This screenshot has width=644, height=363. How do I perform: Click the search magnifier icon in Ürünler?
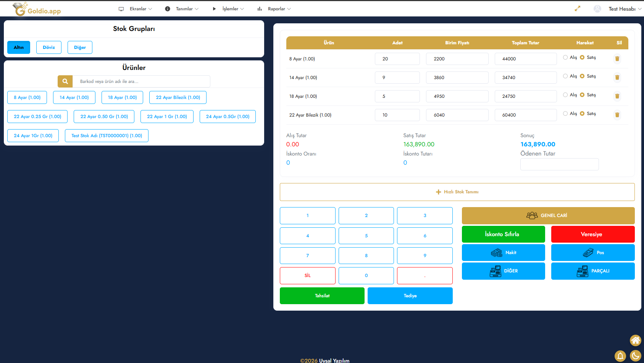coord(65,81)
